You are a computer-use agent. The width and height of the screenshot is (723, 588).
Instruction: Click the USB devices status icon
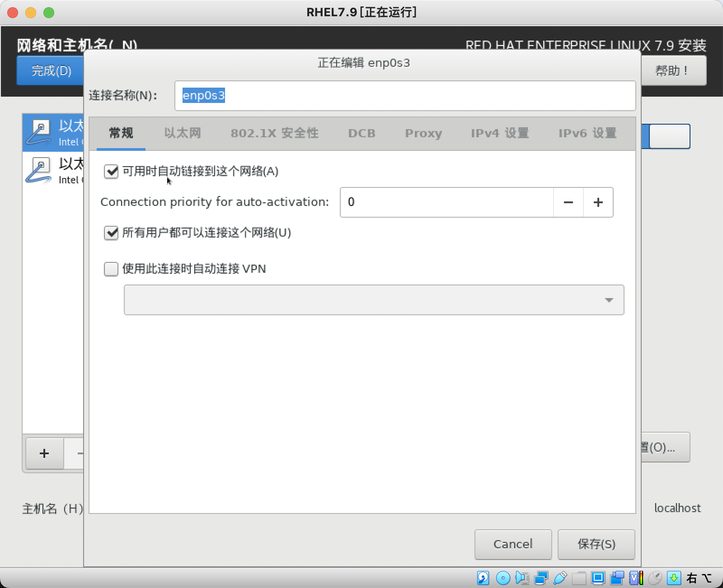[560, 578]
